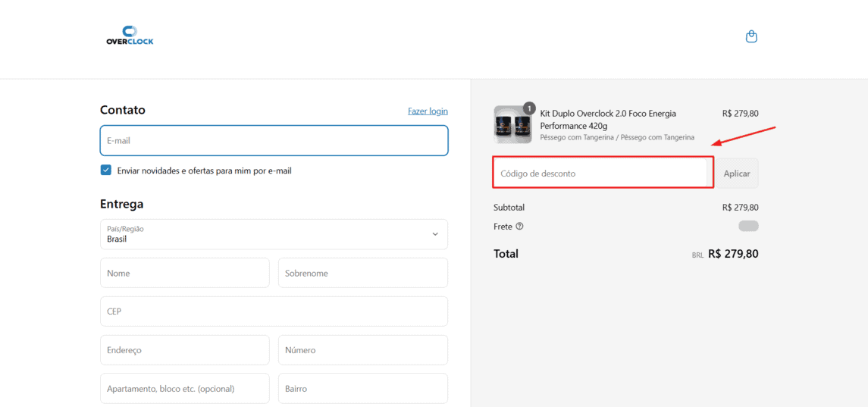This screenshot has width=868, height=407.
Task: Click the Nome input field
Action: pos(185,273)
